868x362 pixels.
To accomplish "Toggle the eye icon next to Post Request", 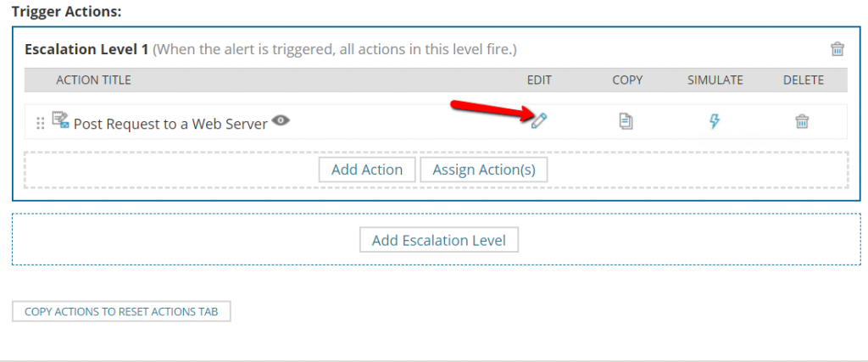I will [281, 120].
